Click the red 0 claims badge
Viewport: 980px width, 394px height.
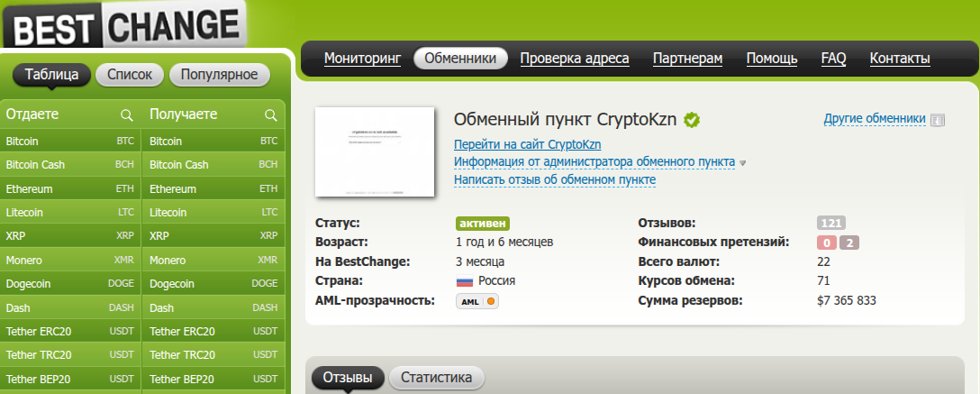[827, 243]
